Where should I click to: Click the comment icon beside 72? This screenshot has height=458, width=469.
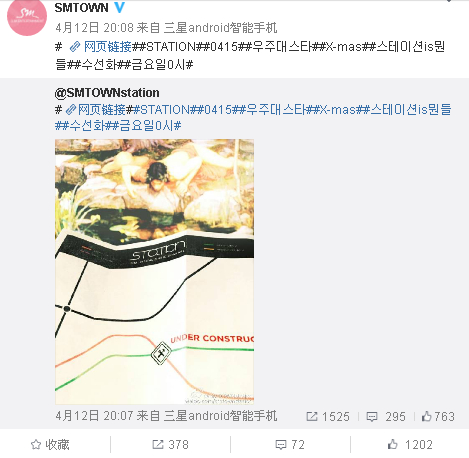pyautogui.click(x=281, y=445)
